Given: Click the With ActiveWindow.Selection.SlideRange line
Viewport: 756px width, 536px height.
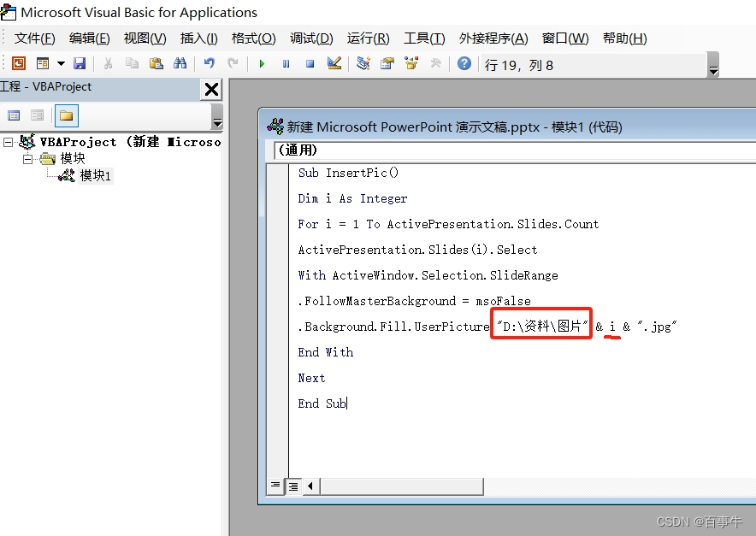Looking at the screenshot, I should [x=428, y=275].
